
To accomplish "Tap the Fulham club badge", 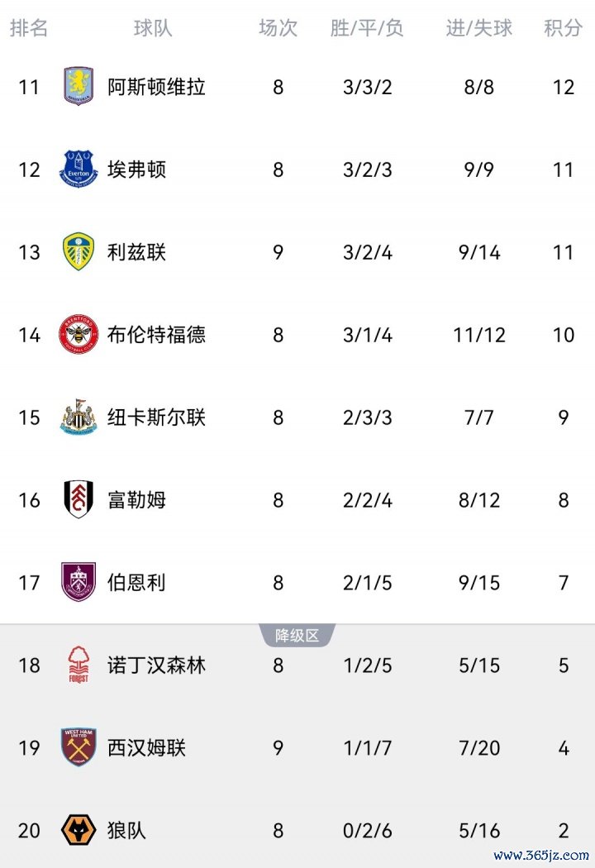I will 79,500.
